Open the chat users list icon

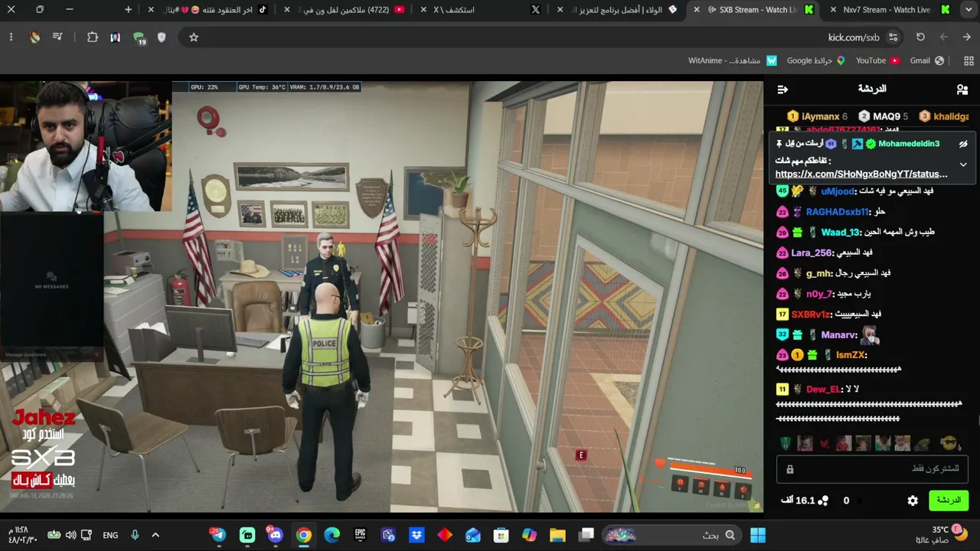coord(962,90)
